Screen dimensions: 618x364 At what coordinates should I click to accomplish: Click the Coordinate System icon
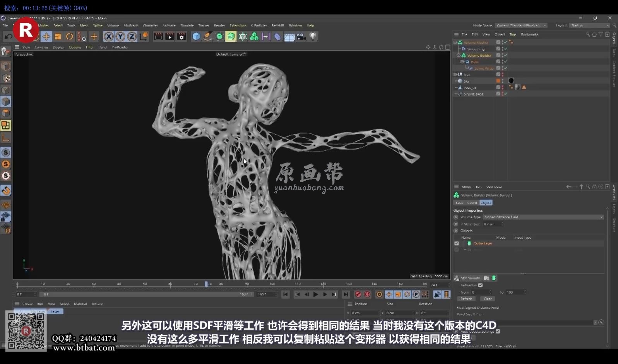[144, 36]
